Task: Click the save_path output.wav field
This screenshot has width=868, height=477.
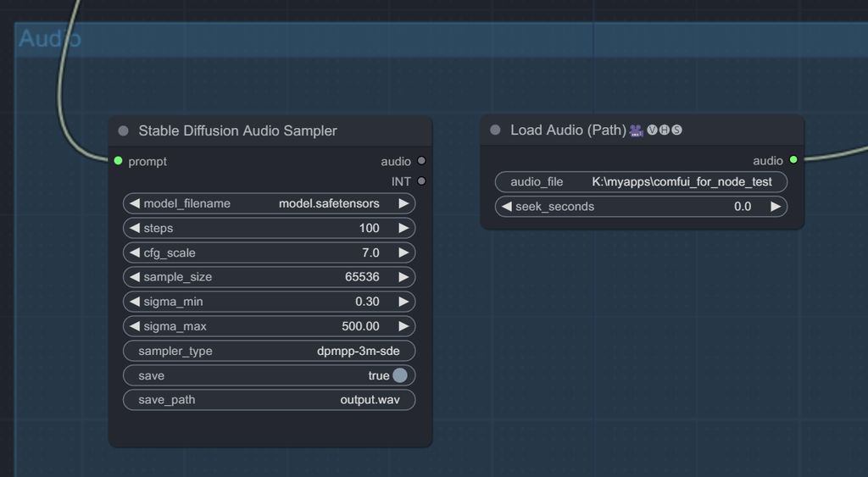Action: click(270, 400)
